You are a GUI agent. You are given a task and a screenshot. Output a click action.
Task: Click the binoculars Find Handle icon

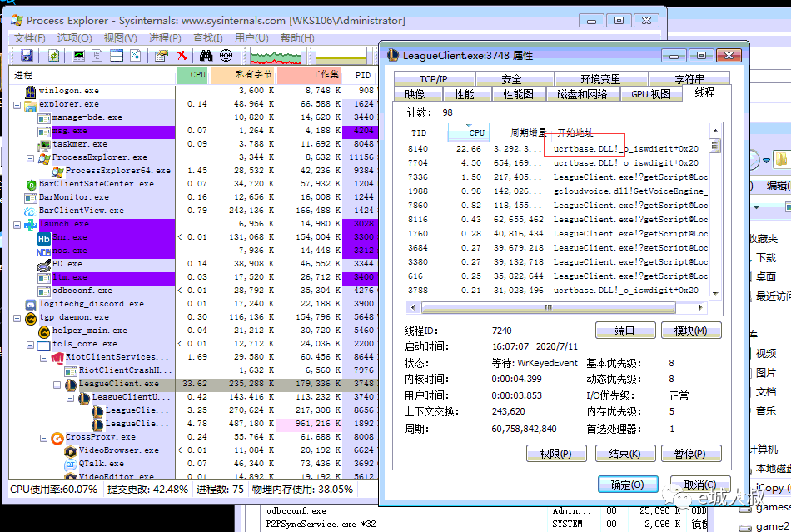[206, 56]
